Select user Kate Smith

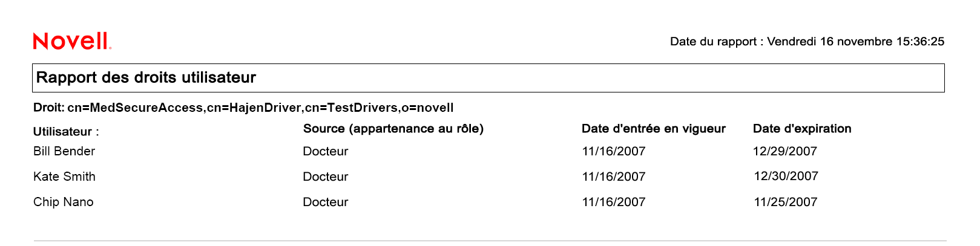(64, 176)
